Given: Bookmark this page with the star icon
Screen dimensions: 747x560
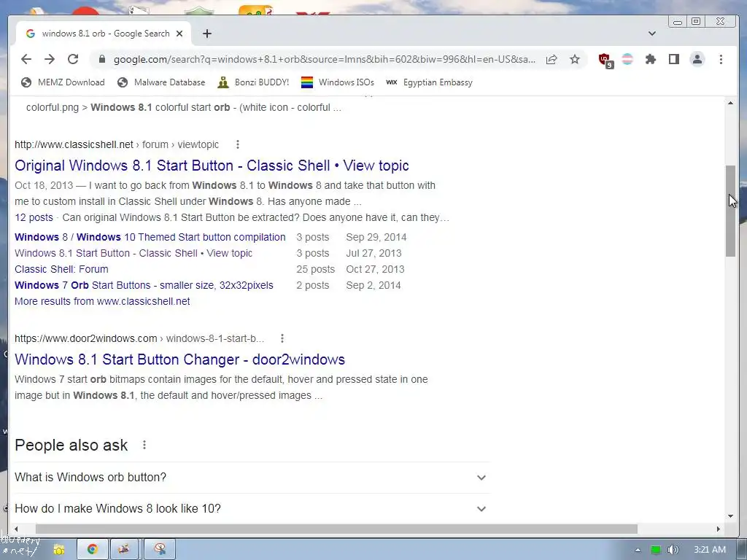Looking at the screenshot, I should (x=575, y=59).
